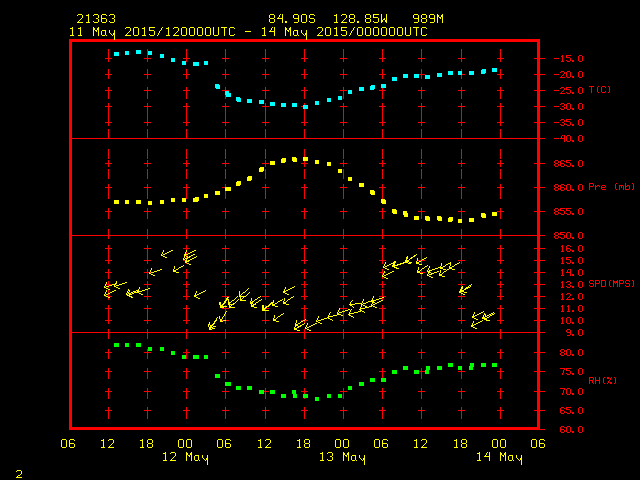Click the station ID 21363
This screenshot has height=480, width=640.
point(96,19)
